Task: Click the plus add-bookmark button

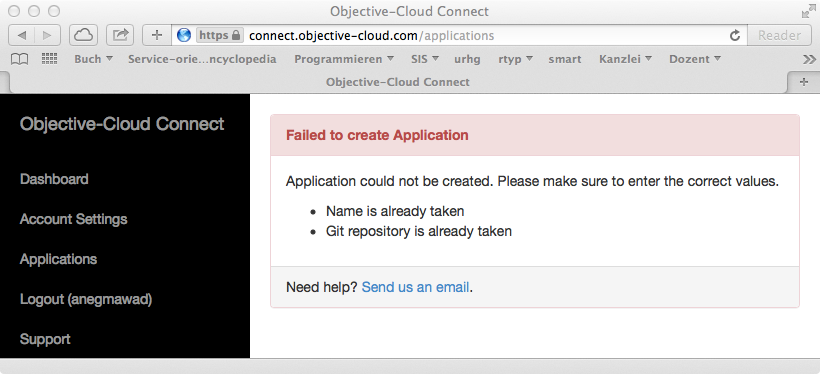Action: 156,35
